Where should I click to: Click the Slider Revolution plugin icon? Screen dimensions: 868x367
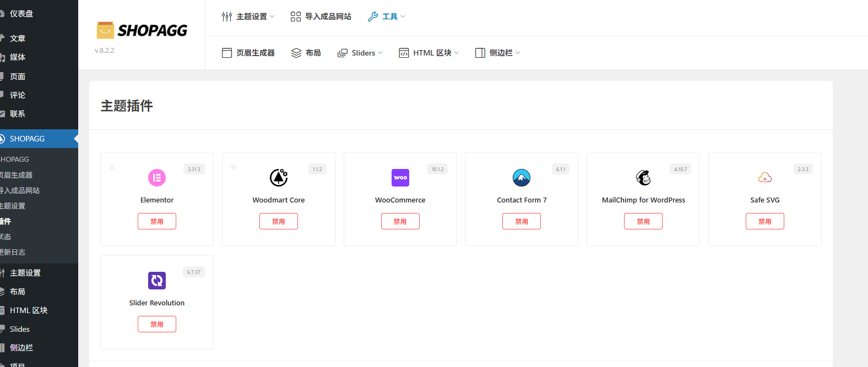tap(157, 281)
